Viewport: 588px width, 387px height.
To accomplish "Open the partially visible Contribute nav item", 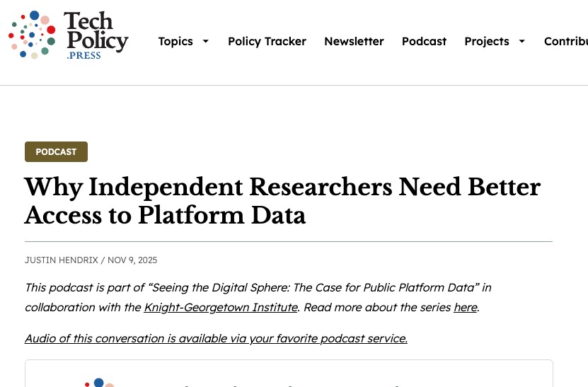I will tap(565, 41).
